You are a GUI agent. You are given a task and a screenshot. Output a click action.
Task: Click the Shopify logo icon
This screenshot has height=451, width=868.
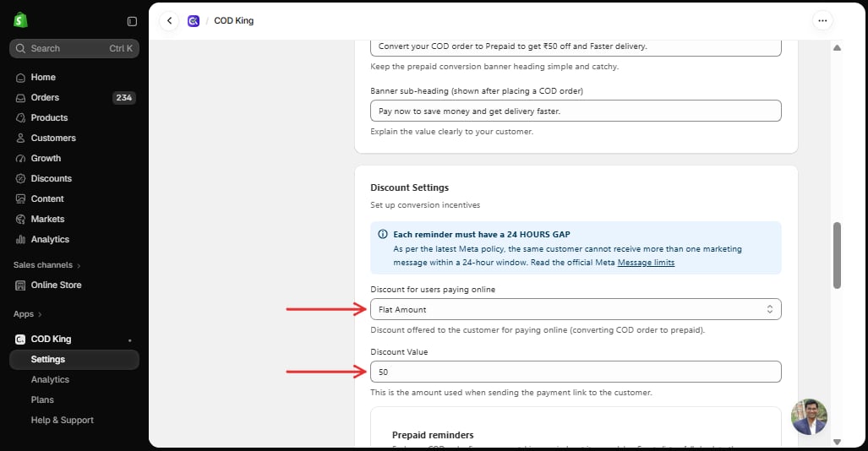coord(20,20)
